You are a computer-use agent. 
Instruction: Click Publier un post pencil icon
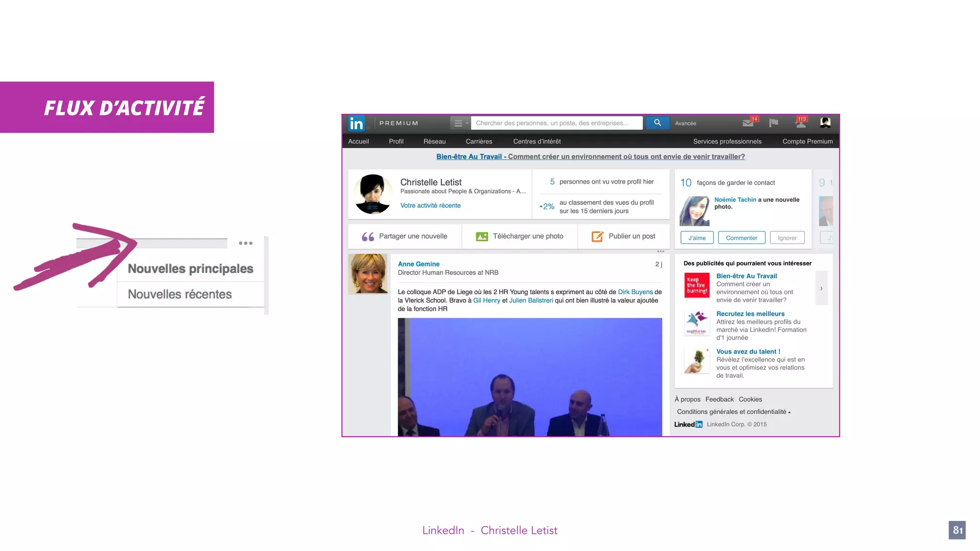point(597,236)
